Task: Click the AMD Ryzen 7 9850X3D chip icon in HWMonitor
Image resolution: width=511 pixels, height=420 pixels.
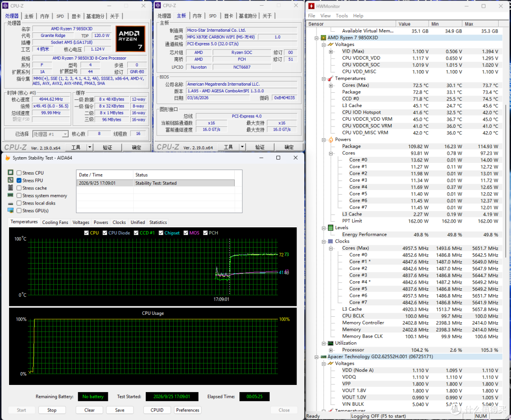Action: (324, 38)
